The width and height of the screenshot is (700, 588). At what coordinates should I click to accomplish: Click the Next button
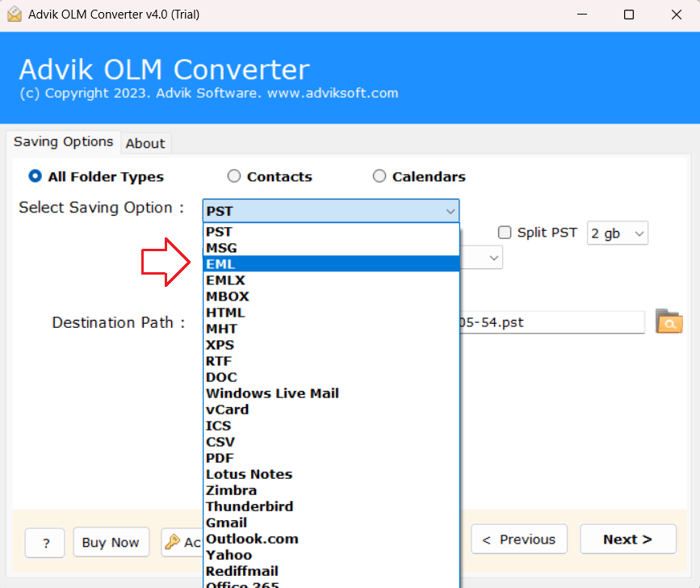tap(627, 540)
